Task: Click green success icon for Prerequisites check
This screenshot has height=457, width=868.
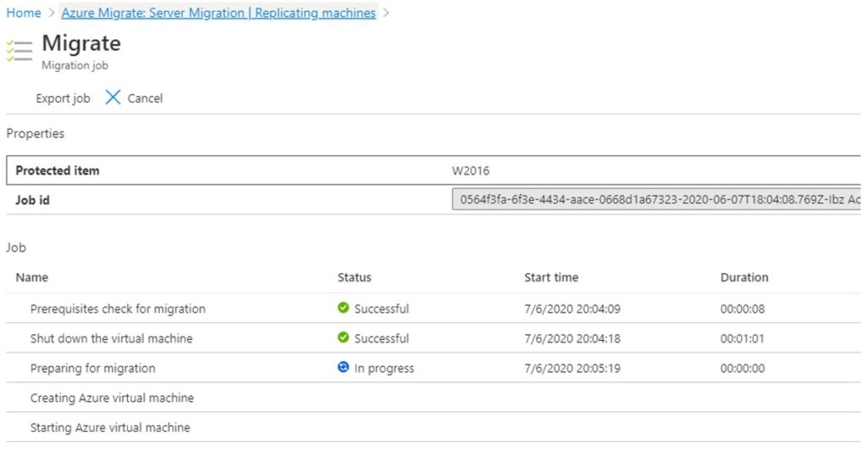Action: (343, 308)
